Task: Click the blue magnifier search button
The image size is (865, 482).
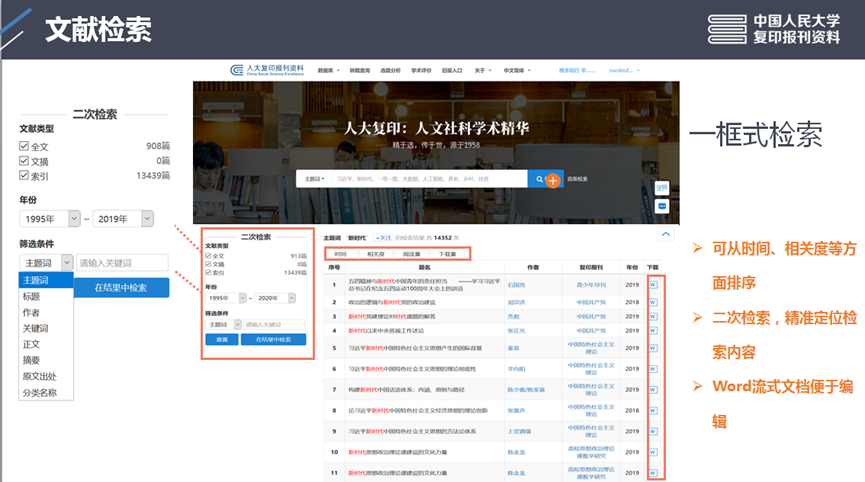Action: [538, 179]
